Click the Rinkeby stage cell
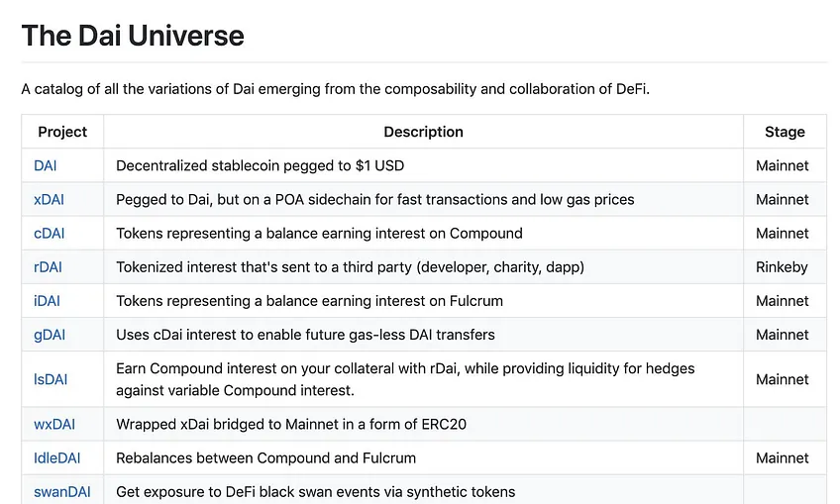The width and height of the screenshot is (840, 504). (x=782, y=266)
